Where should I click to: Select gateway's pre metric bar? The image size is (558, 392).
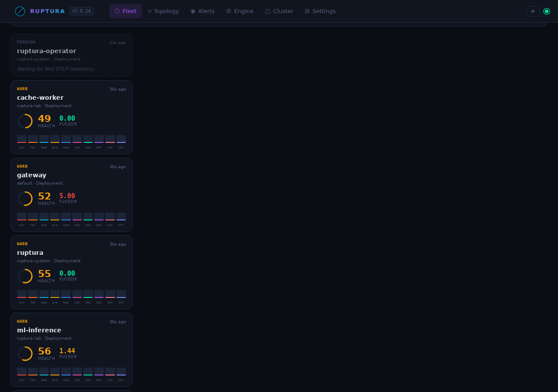55,216
